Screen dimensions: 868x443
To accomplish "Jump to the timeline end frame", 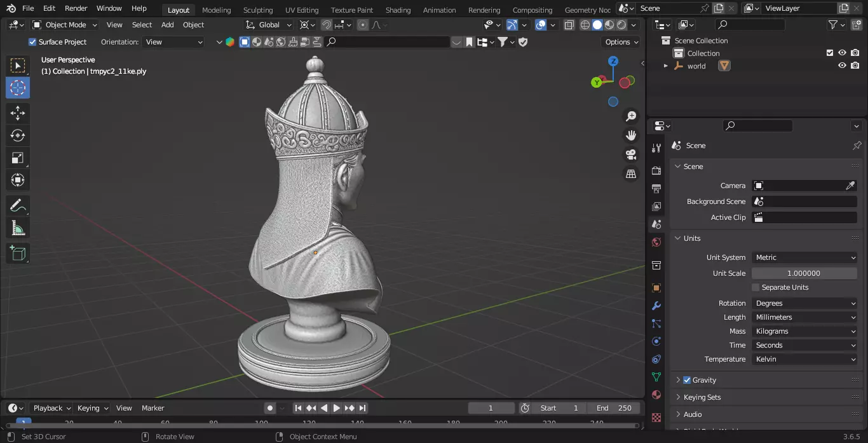I will tap(363, 408).
